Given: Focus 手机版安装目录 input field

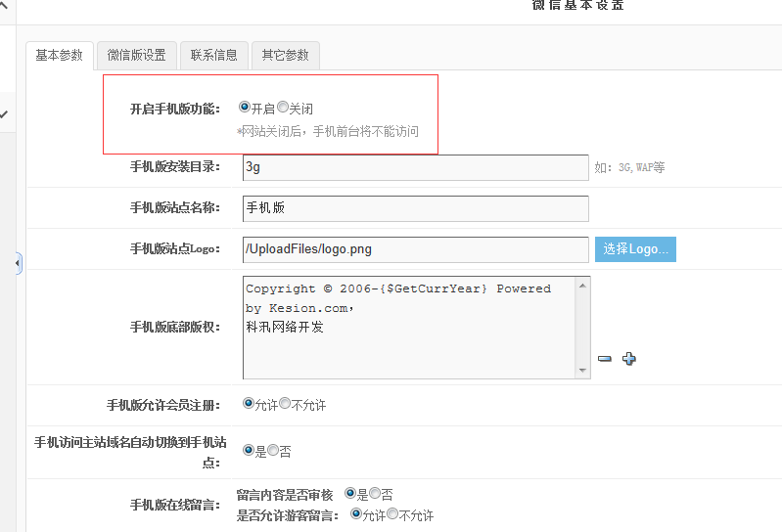Looking at the screenshot, I should [415, 167].
